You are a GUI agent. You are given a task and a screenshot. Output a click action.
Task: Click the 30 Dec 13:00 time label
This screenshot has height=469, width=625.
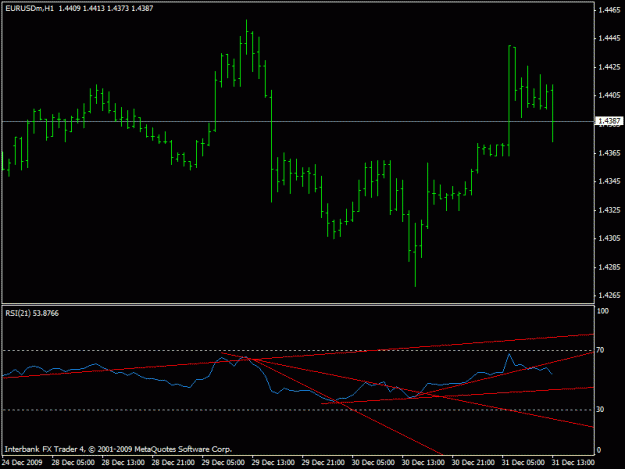pos(423,463)
